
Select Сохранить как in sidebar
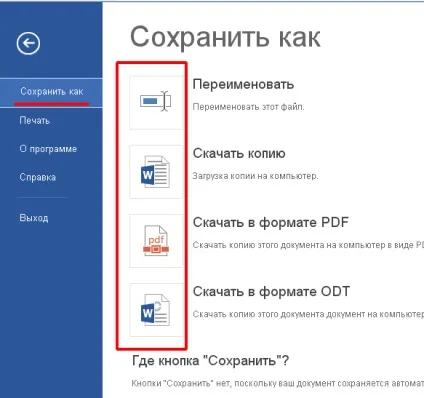tap(51, 92)
